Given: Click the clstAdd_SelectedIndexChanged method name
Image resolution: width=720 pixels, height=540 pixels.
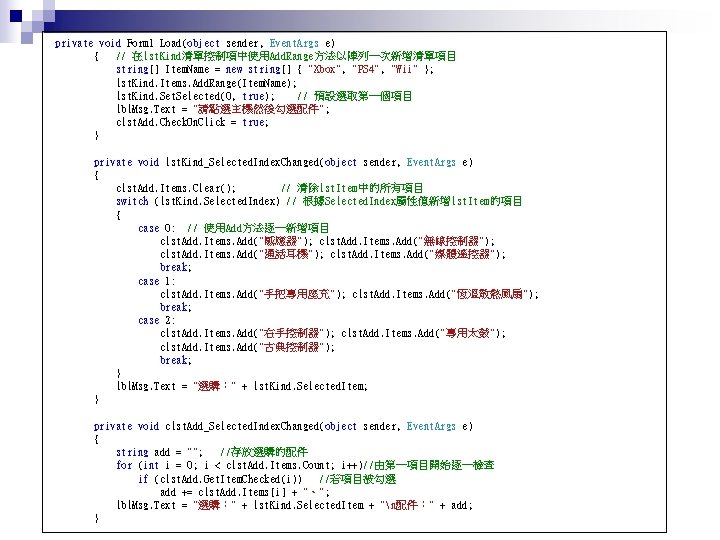Looking at the screenshot, I should pos(242,426).
